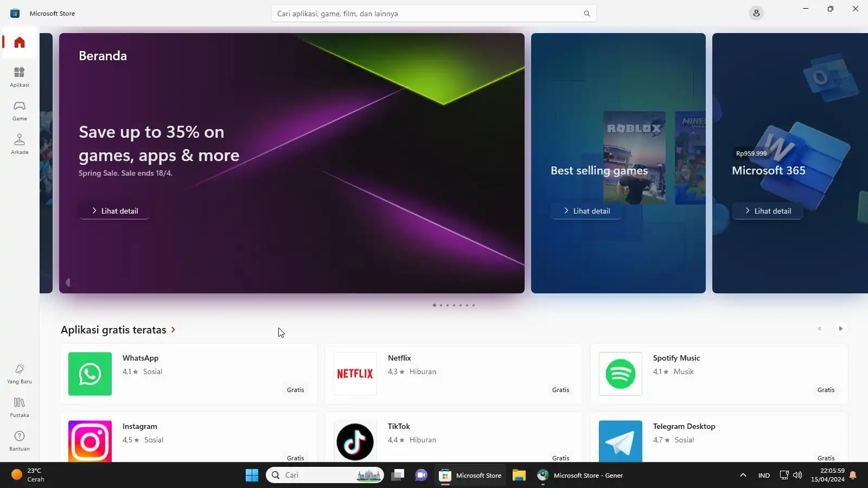
Task: Open the notification bell in taskbar
Action: [x=853, y=476]
